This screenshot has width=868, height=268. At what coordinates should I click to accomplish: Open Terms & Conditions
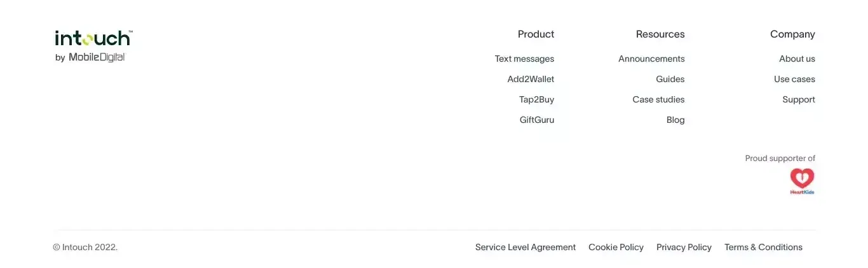tap(763, 247)
